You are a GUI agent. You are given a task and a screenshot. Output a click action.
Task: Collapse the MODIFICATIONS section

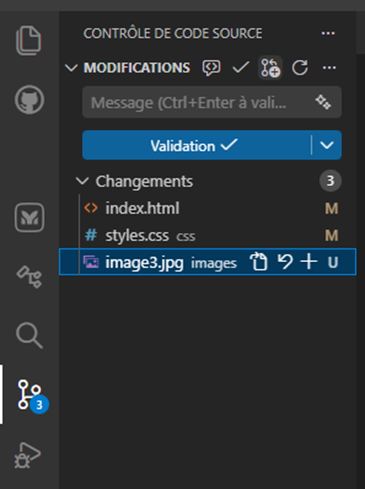click(x=71, y=68)
